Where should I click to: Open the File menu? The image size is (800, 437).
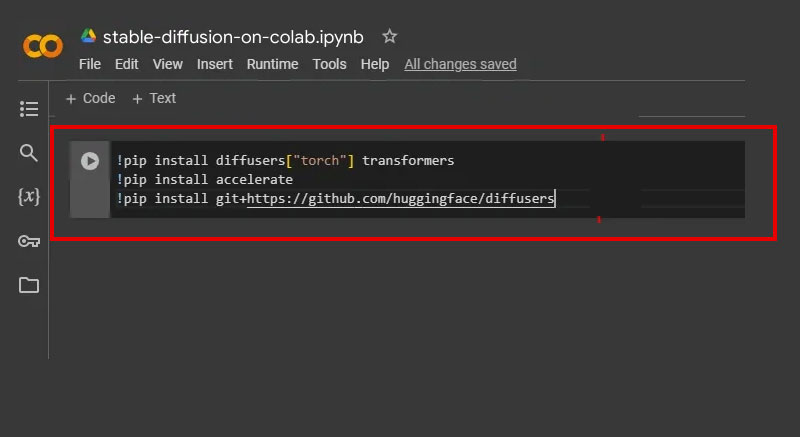click(x=90, y=64)
